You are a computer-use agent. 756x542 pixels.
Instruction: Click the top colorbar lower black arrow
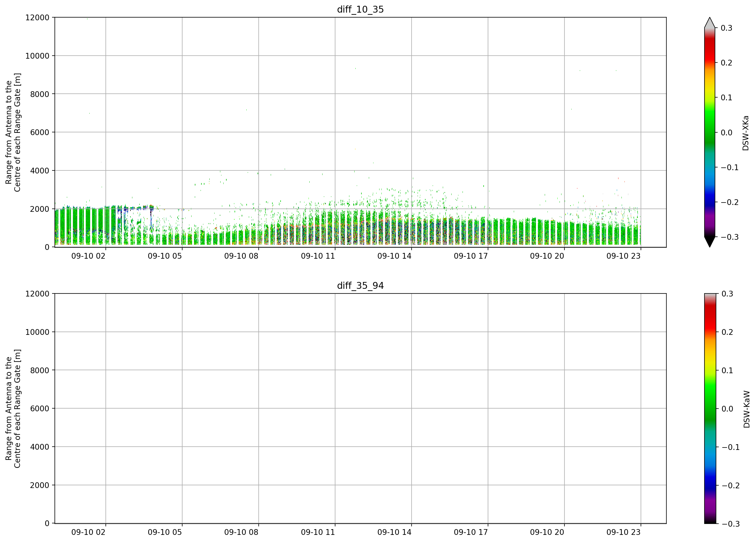tap(710, 242)
